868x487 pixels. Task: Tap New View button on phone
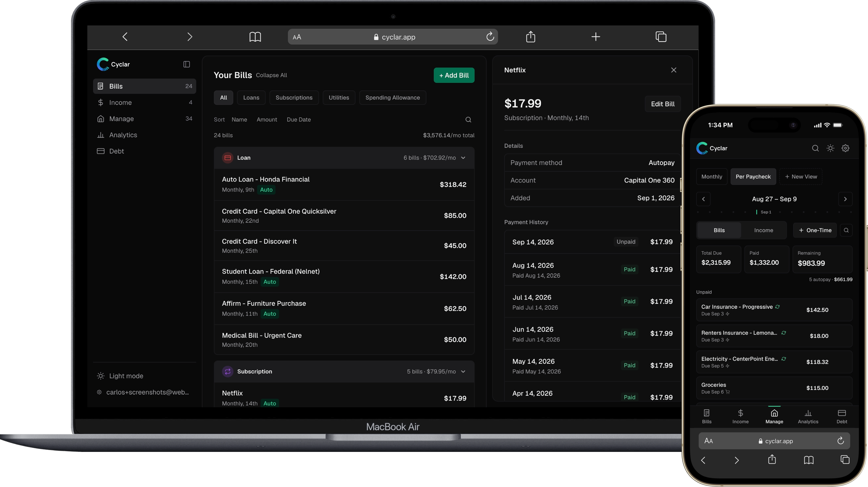(x=801, y=177)
